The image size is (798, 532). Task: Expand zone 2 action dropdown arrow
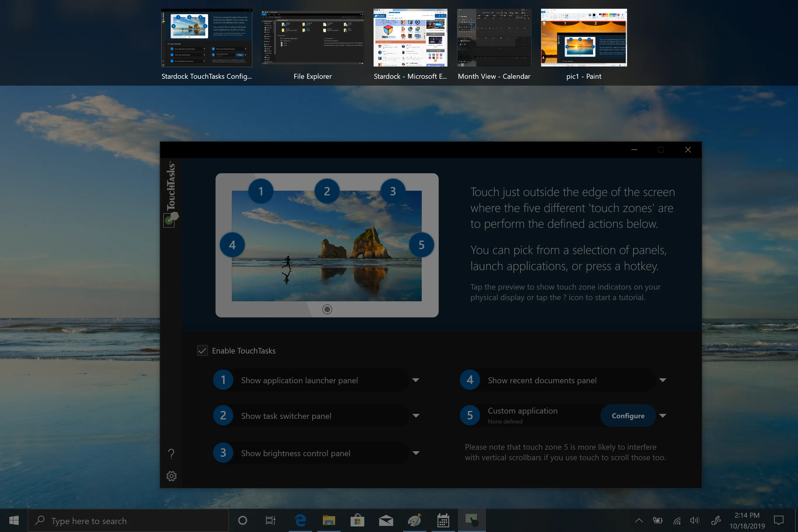tap(416, 416)
